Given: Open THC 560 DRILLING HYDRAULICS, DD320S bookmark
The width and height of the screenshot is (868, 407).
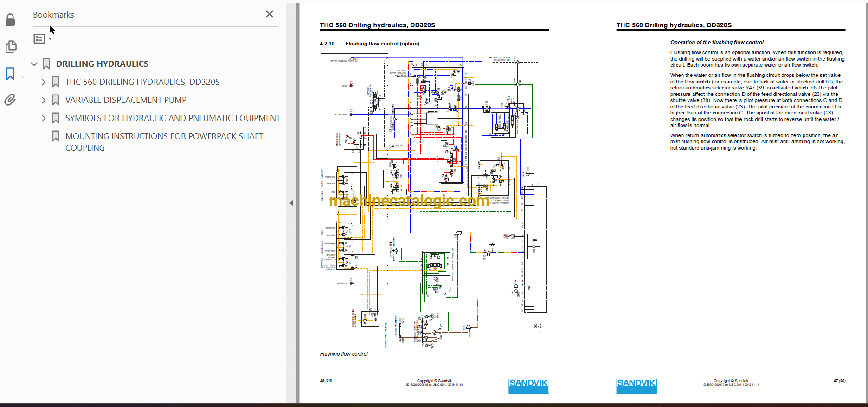Looking at the screenshot, I should [x=142, y=82].
